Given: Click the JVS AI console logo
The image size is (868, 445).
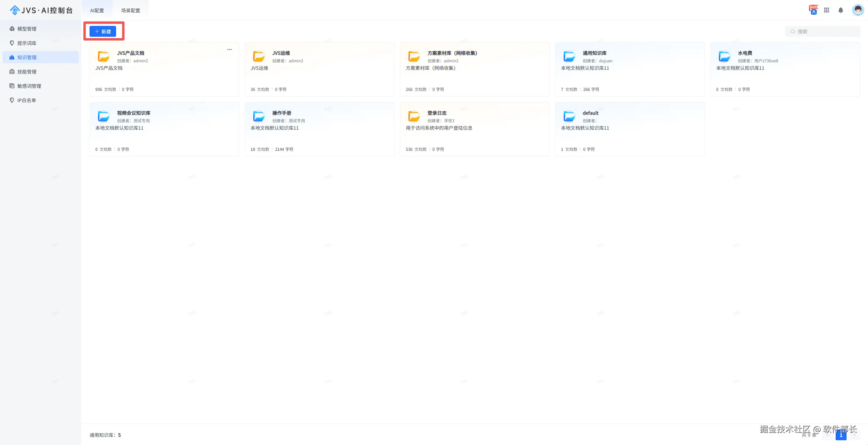Looking at the screenshot, I should (x=41, y=10).
